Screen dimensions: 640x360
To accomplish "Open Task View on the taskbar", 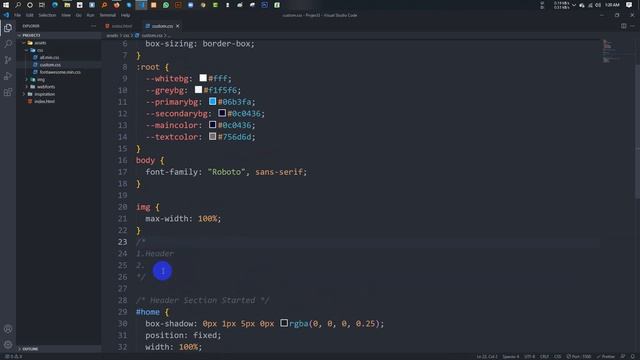I will tap(42, 5).
